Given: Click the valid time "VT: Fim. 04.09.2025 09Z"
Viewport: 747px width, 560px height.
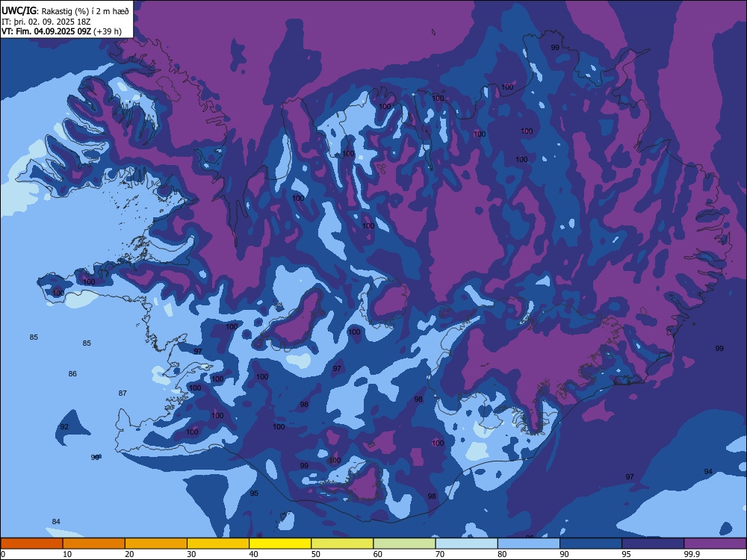Looking at the screenshot, I should pos(46,31).
